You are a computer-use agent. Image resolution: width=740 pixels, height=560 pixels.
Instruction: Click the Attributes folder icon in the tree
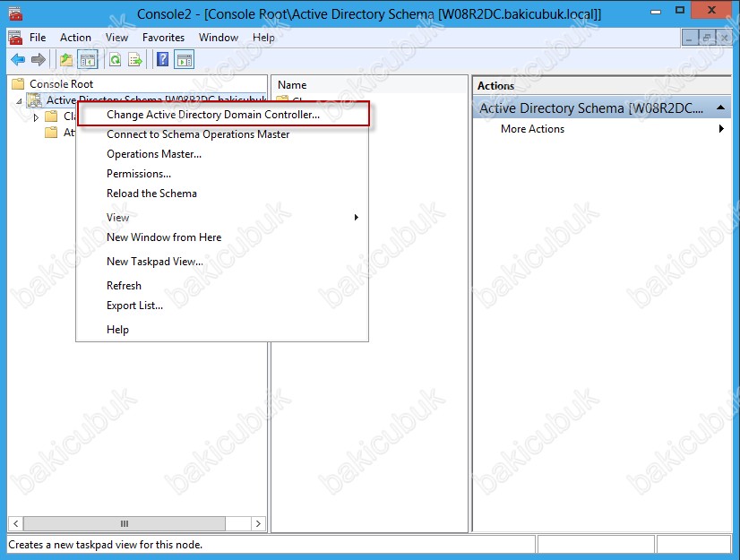click(51, 133)
